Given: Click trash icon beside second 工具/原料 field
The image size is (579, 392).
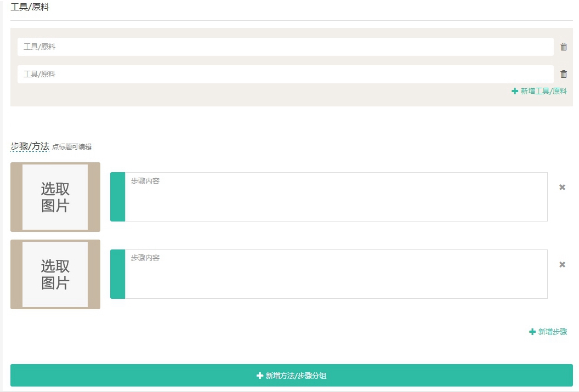Looking at the screenshot, I should [x=564, y=74].
